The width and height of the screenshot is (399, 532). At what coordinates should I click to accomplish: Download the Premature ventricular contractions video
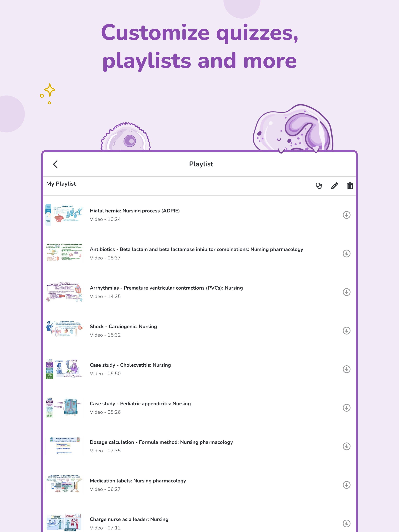click(x=346, y=292)
